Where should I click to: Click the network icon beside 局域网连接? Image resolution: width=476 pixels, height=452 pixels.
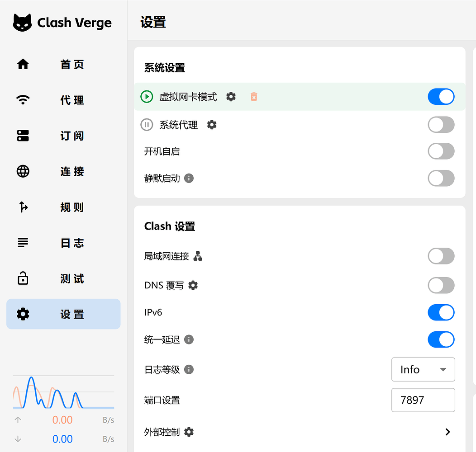[x=198, y=256]
